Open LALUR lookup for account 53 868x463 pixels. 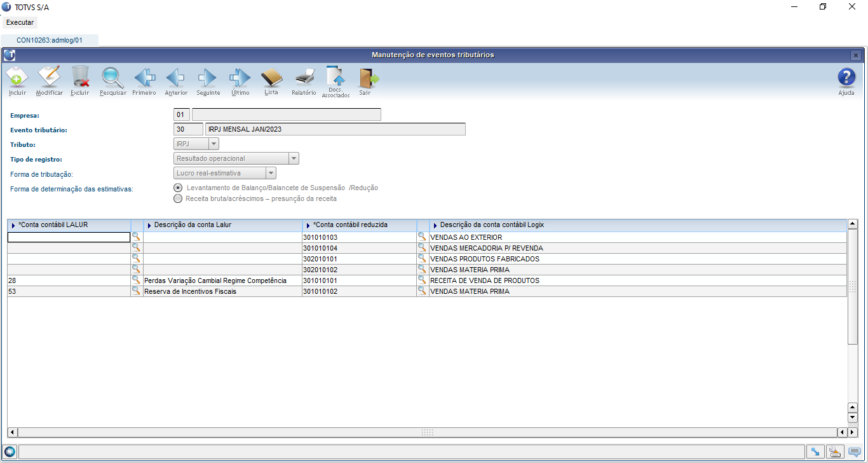click(136, 291)
